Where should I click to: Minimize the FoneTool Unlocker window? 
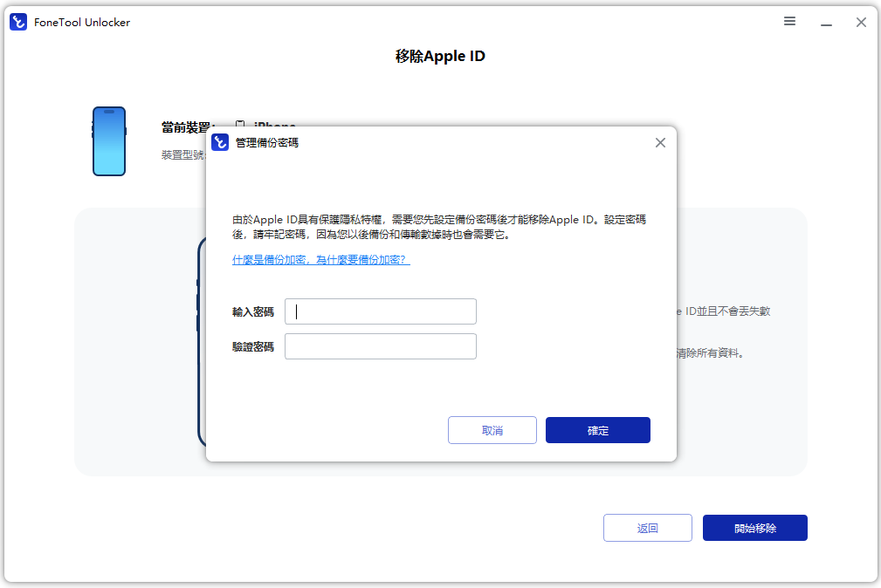[x=826, y=23]
